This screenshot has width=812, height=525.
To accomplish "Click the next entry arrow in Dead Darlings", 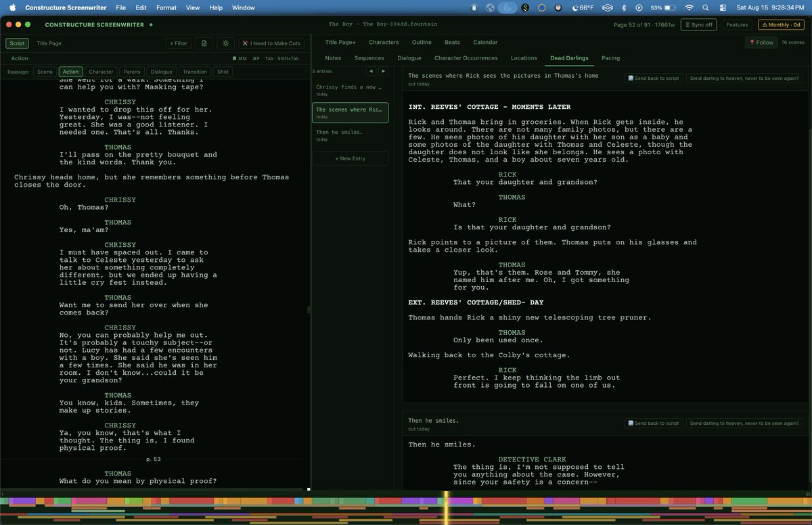I will 383,71.
